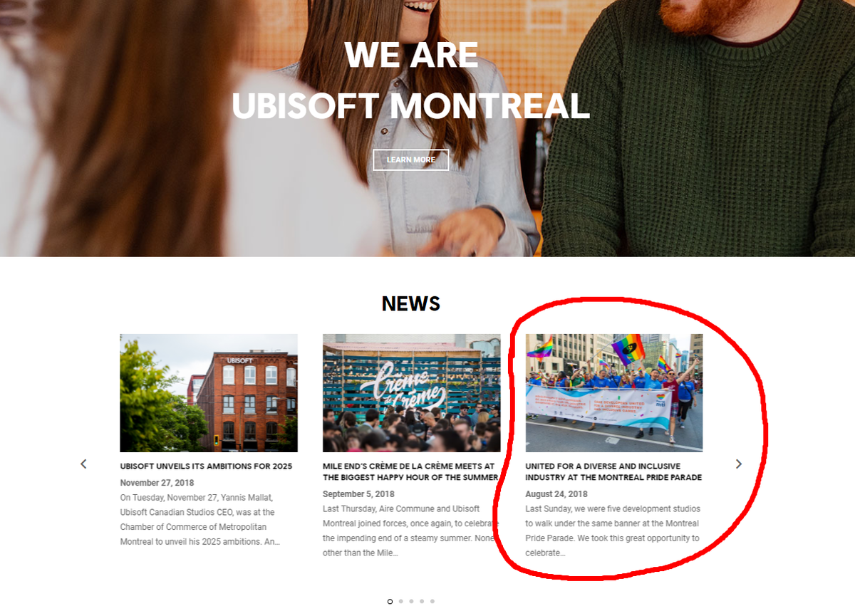Select the second carousel page dot
This screenshot has width=855, height=616.
point(400,601)
